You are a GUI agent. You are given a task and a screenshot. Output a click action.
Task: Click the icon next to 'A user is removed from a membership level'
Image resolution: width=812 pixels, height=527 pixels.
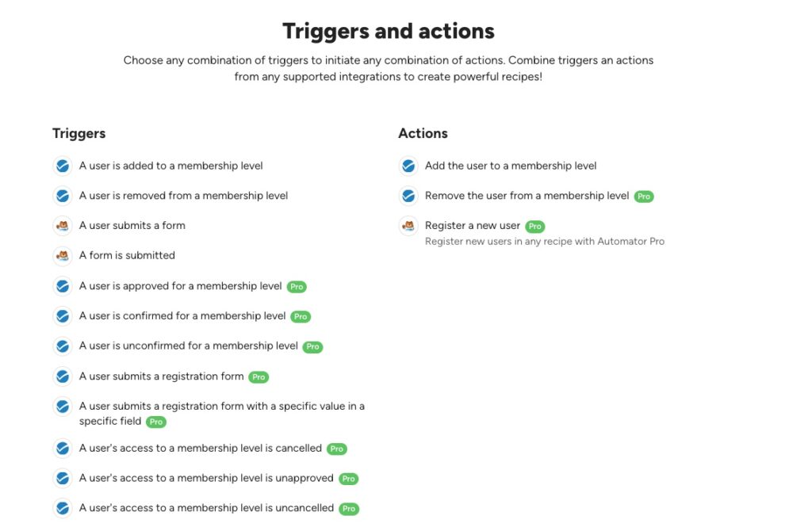click(x=63, y=197)
